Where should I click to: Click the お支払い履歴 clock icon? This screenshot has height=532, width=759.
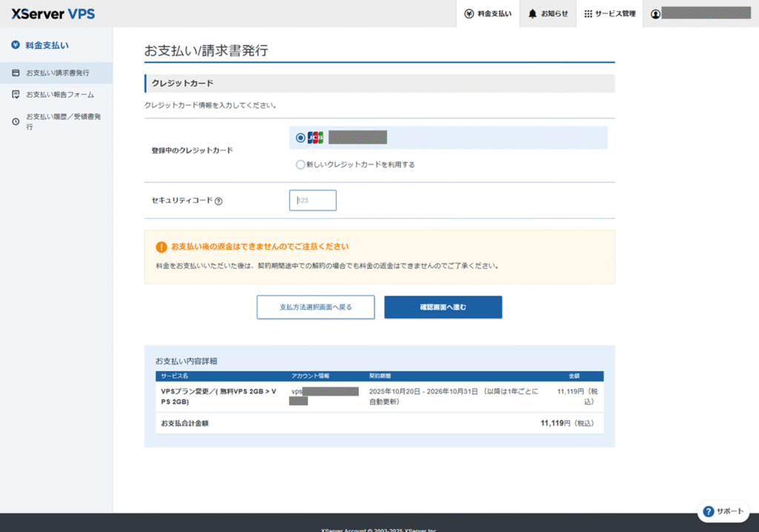pos(16,122)
